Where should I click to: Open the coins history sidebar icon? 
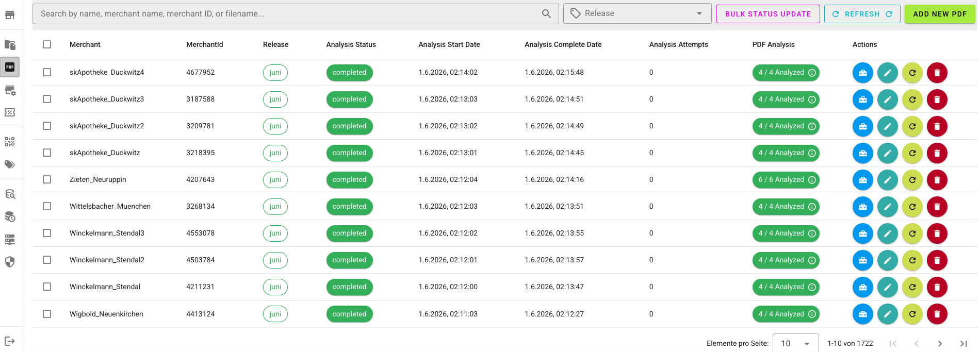tap(10, 217)
